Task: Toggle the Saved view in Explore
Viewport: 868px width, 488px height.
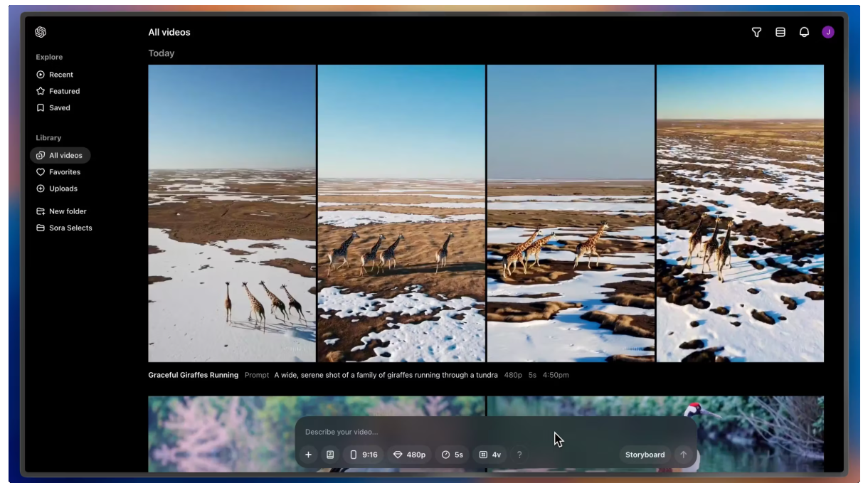Action: point(59,107)
